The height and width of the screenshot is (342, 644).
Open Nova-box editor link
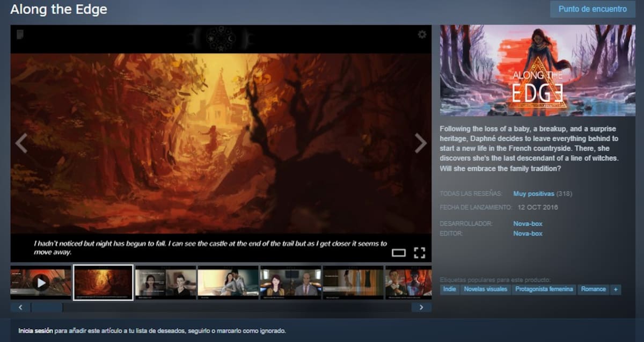[x=528, y=234]
